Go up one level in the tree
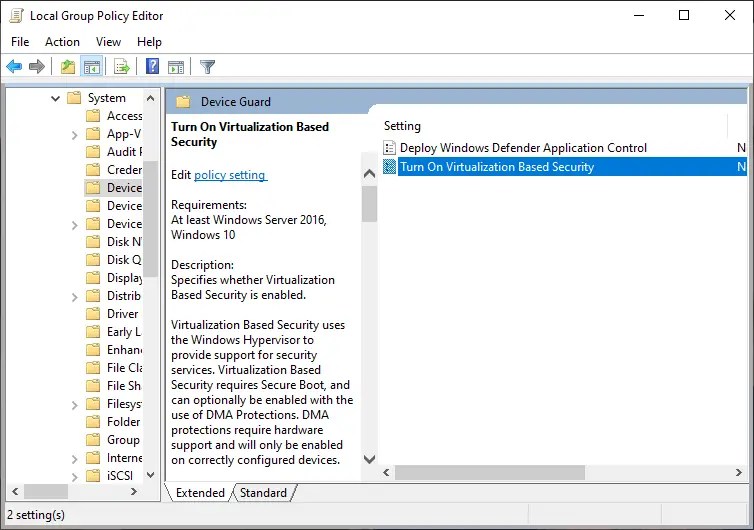The height and width of the screenshot is (530, 754). point(67,67)
